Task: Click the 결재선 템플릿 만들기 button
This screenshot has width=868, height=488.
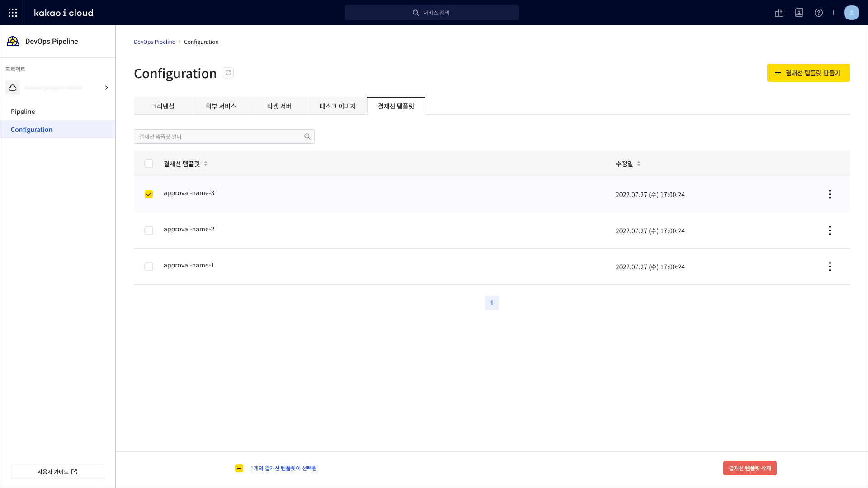Action: [808, 73]
